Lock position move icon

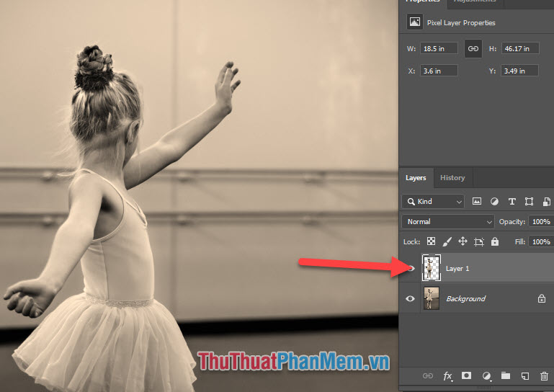463,241
